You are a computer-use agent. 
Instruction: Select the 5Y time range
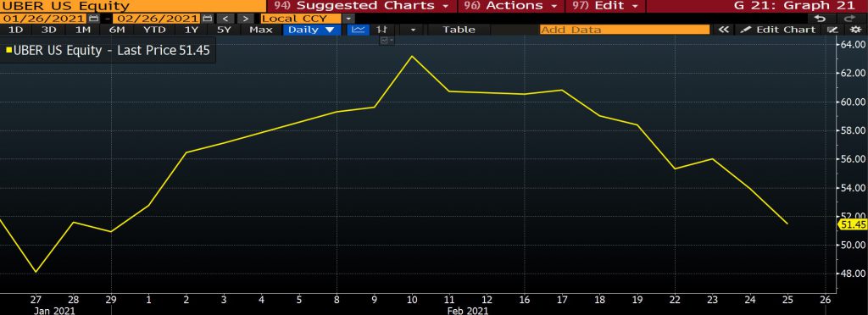224,30
